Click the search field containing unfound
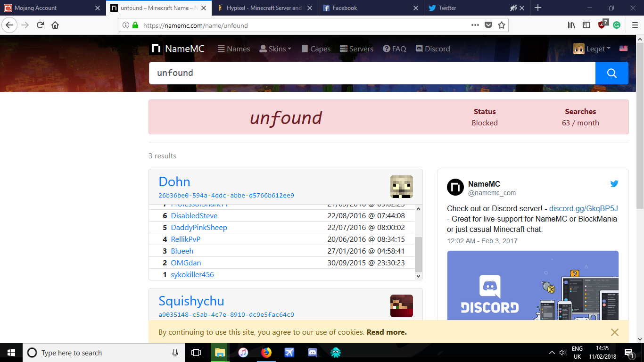Image resolution: width=644 pixels, height=362 pixels. (x=372, y=73)
